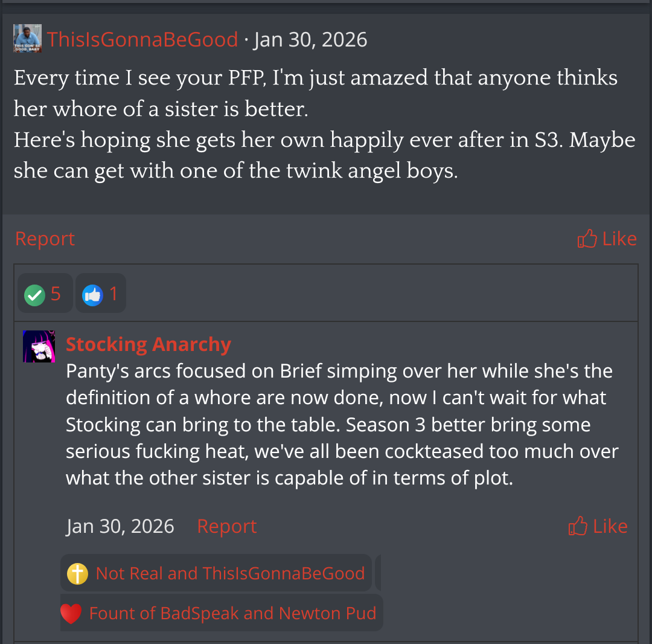Visit ThisIsGonnaBeGood's profile via username
The width and height of the screenshot is (652, 644).
click(142, 39)
